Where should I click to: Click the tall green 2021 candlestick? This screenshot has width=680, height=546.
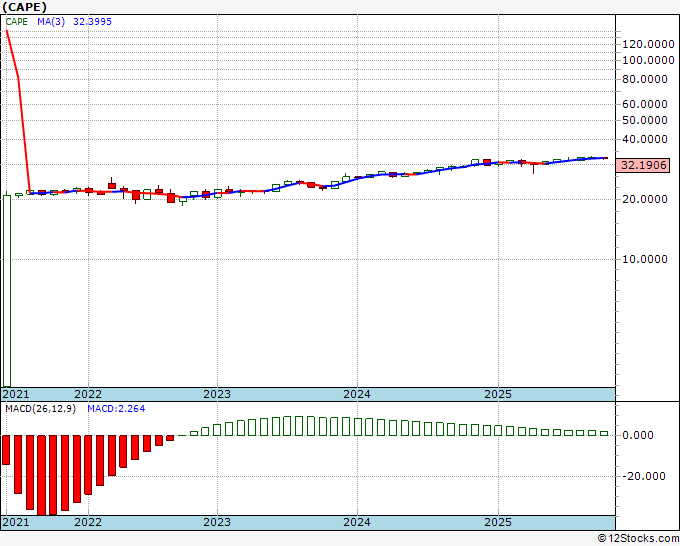[x=7, y=291]
